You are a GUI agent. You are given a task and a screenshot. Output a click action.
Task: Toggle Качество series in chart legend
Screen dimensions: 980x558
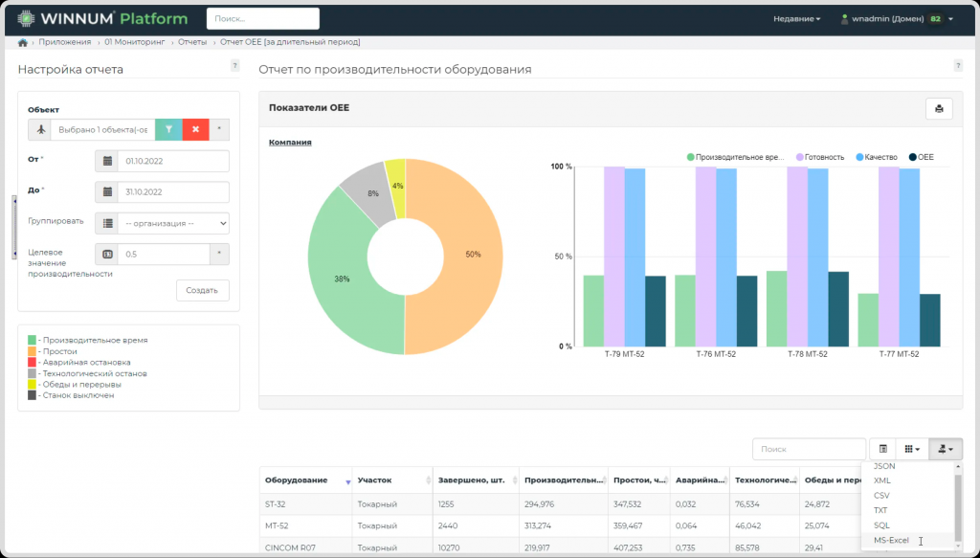(877, 158)
